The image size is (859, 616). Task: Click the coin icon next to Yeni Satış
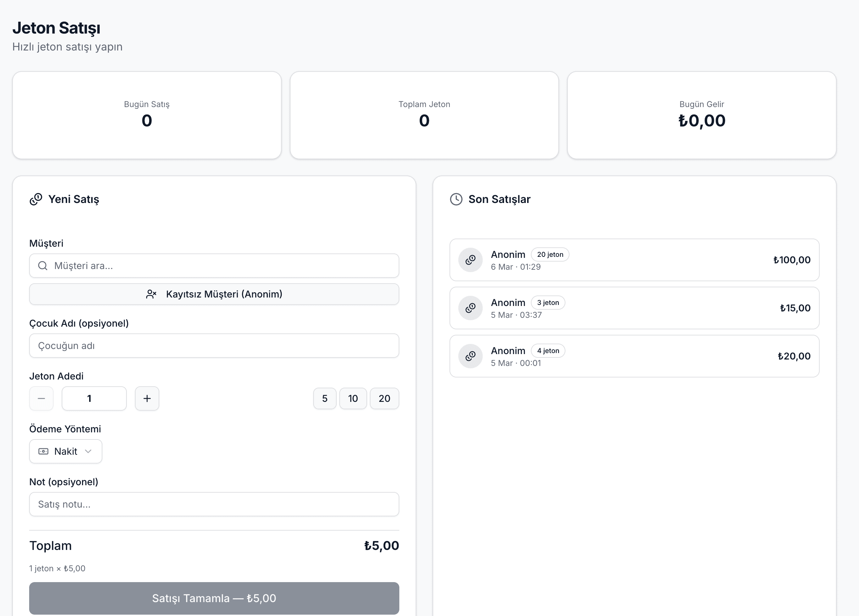[x=36, y=199]
